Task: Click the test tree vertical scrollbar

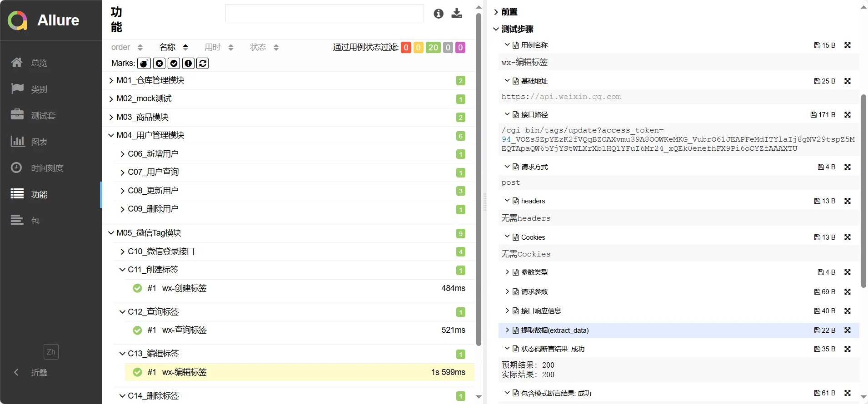Action: tap(479, 179)
